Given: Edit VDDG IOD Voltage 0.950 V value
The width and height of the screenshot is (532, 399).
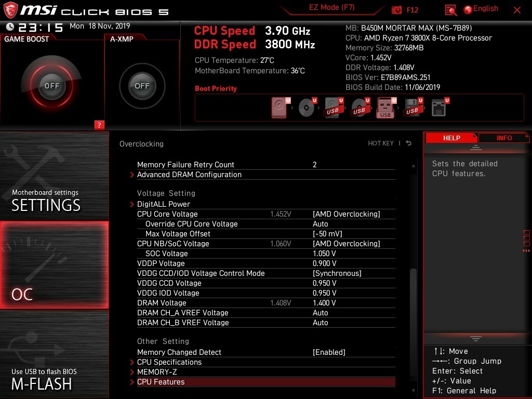Looking at the screenshot, I should point(324,293).
